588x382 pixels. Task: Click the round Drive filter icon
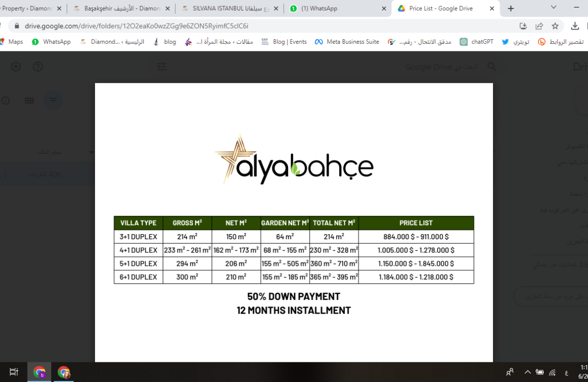[x=53, y=101]
